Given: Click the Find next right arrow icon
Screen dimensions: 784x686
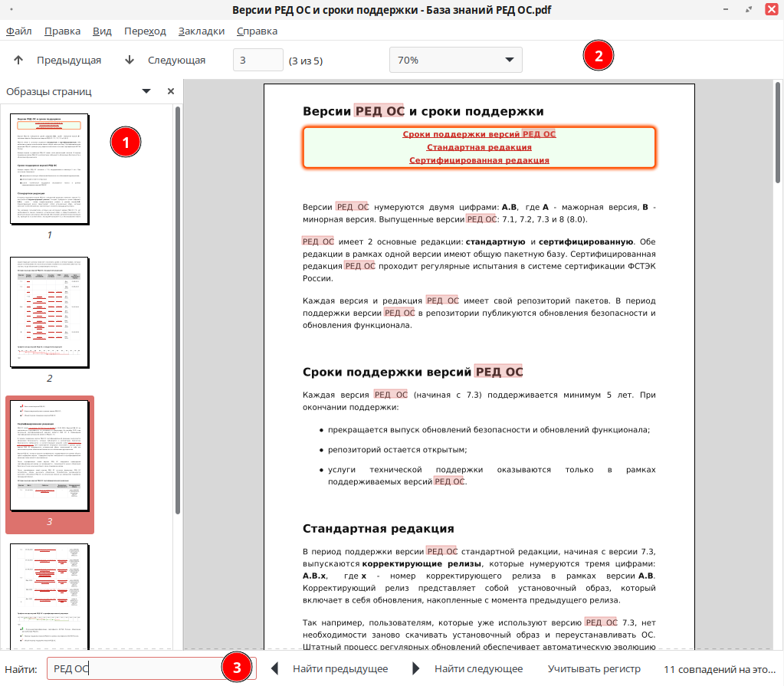Looking at the screenshot, I should coord(416,669).
